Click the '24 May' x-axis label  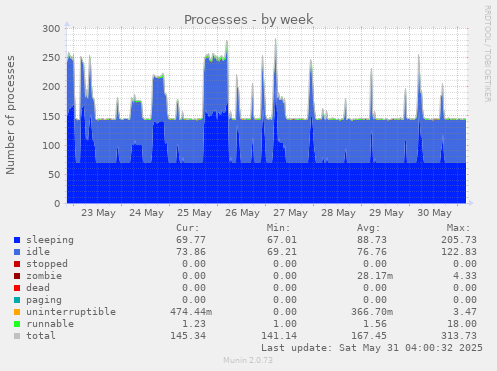[146, 213]
